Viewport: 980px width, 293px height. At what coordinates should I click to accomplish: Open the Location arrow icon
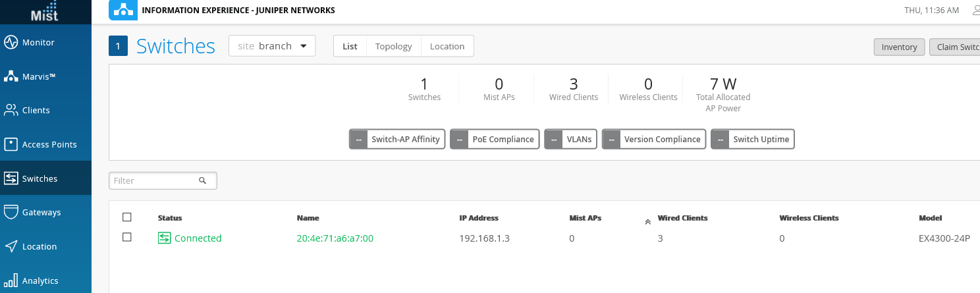11,246
